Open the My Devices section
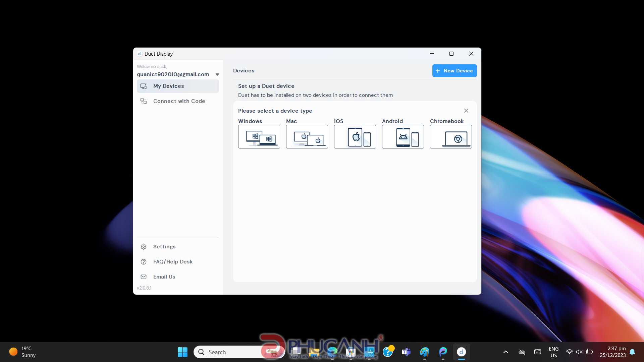 (x=178, y=86)
